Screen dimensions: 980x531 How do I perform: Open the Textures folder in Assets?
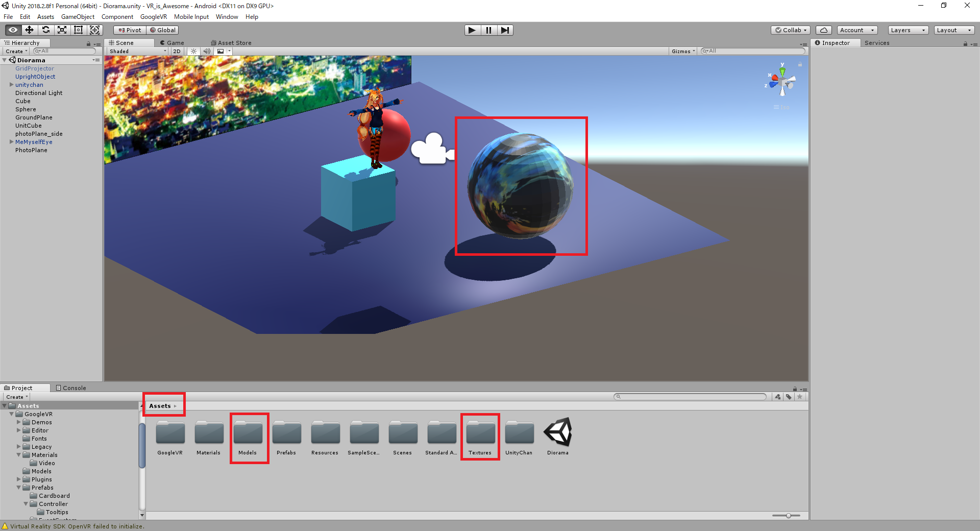click(480, 438)
